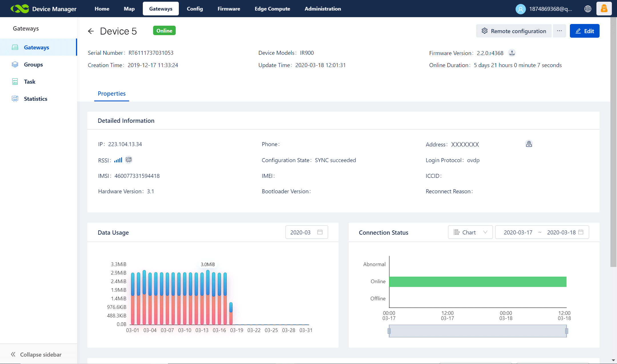Image resolution: width=617 pixels, height=364 pixels.
Task: Click the user avatar icon
Action: coord(520,9)
